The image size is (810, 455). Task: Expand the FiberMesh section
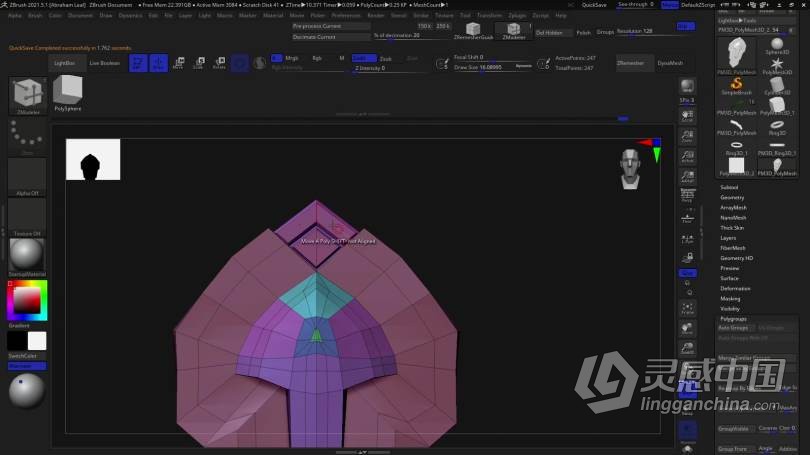pos(733,248)
